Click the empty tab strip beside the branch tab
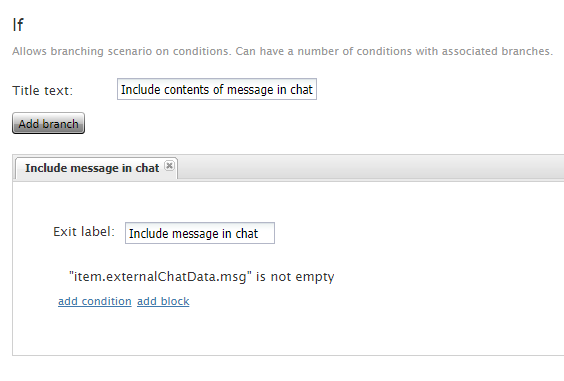Image resolution: width=564 pixels, height=381 pixels. (x=370, y=168)
